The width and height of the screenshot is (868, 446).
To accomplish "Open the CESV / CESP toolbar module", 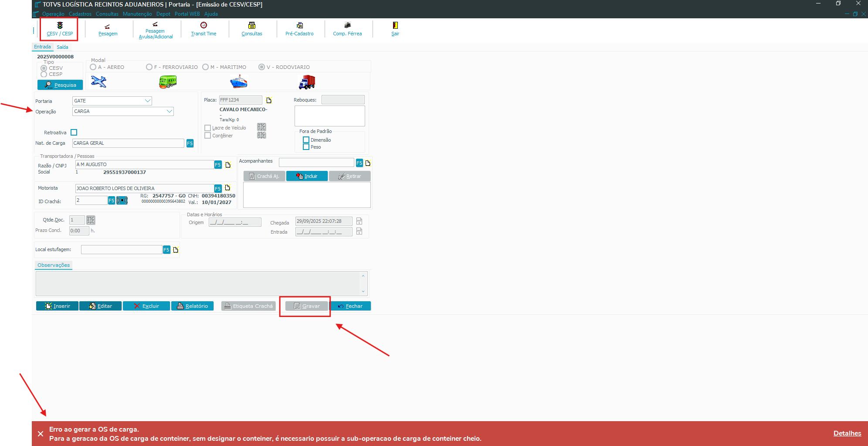I will 60,29.
